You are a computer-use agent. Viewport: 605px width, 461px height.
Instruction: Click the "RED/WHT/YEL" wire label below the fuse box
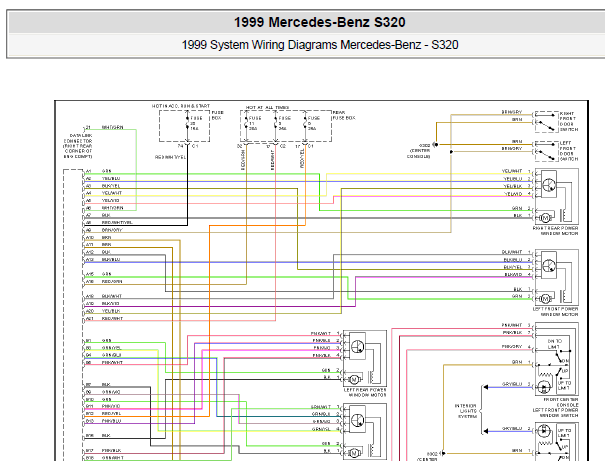(171, 157)
